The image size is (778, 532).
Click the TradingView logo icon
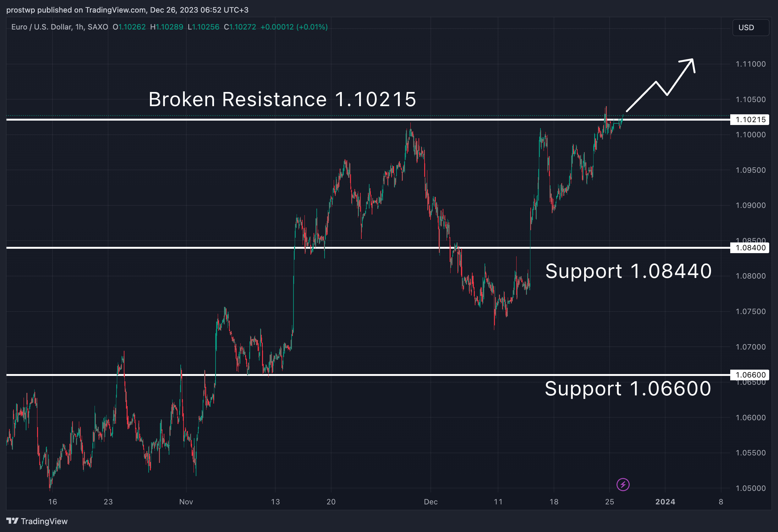[12, 521]
